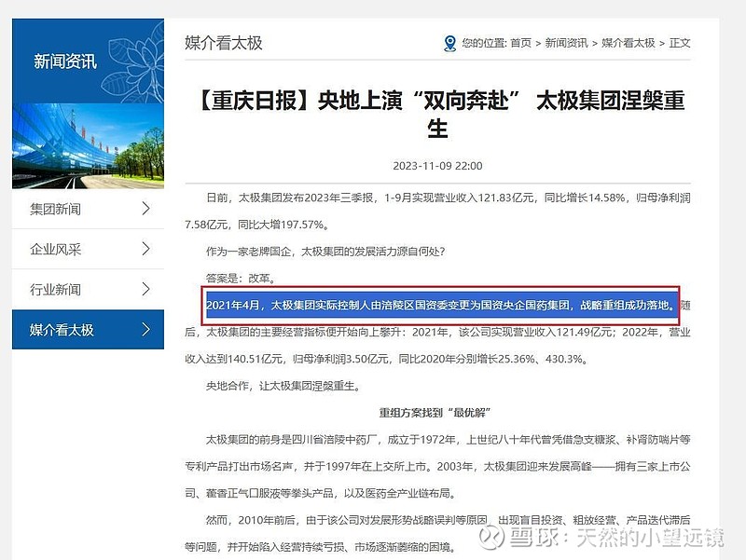Open 新闻资讯 breadcrumb link
The image size is (746, 560).
[x=566, y=43]
